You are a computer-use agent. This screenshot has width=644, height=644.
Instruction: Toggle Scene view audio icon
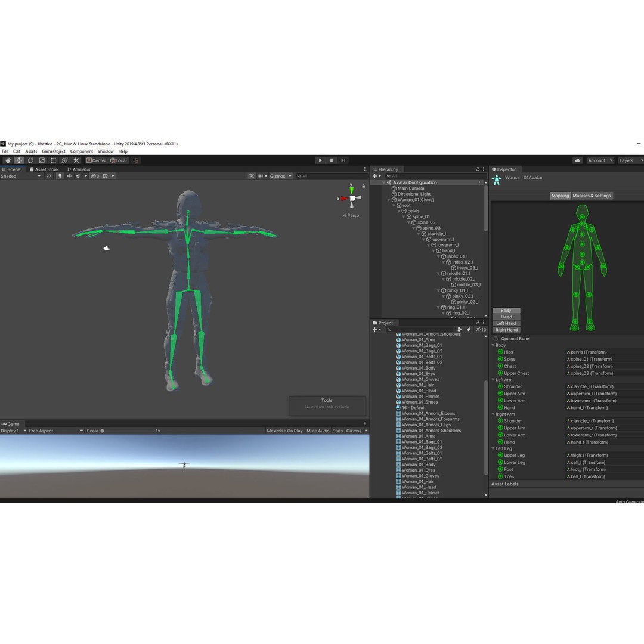[x=69, y=176]
